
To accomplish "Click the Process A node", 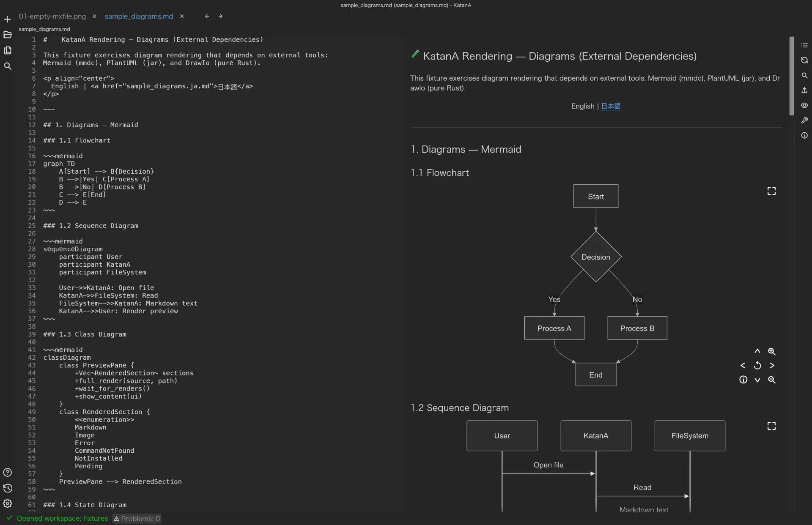I will (554, 328).
